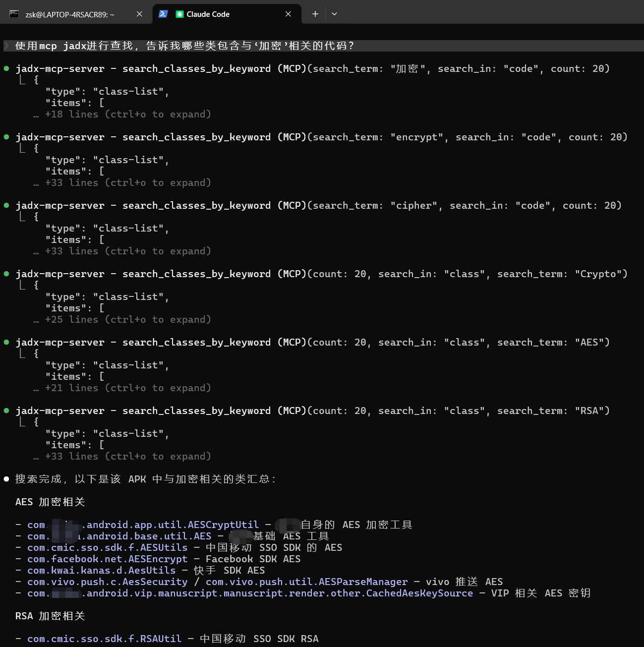Click the prompt chevron before the query

coord(6,46)
